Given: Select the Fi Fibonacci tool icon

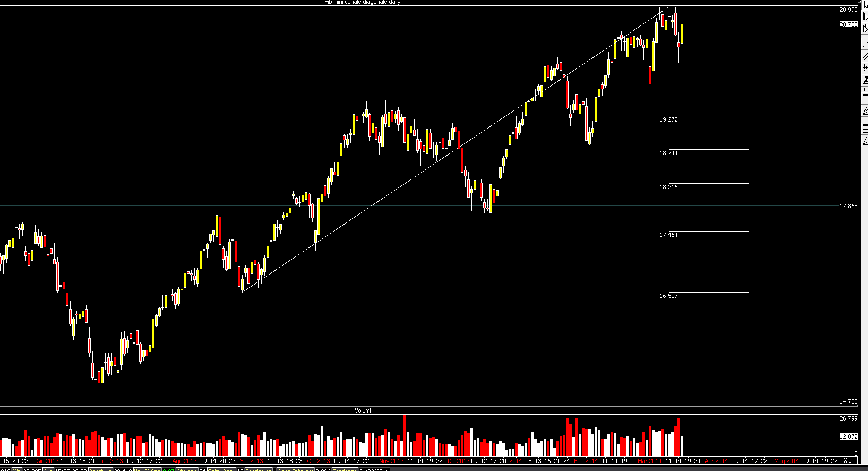Looking at the screenshot, I should [865, 89].
